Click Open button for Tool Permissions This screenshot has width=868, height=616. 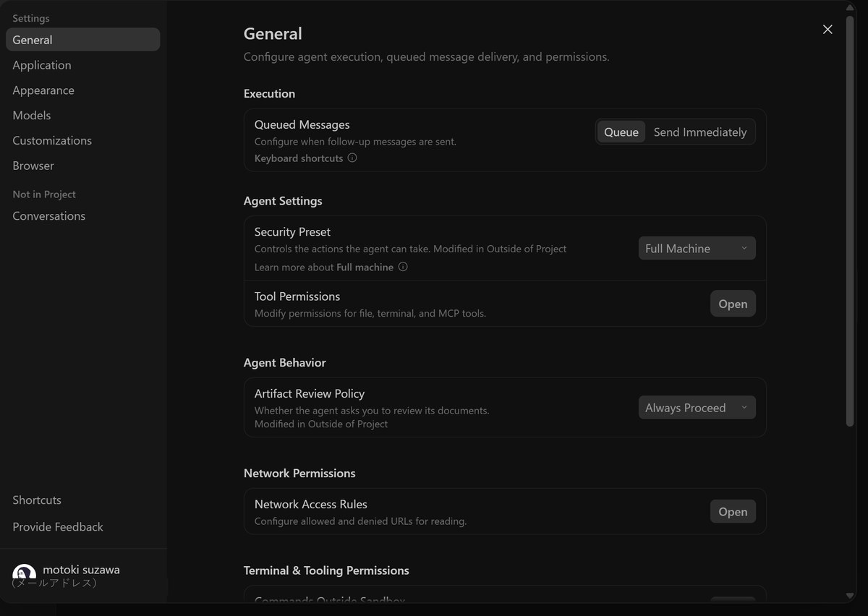[733, 304]
